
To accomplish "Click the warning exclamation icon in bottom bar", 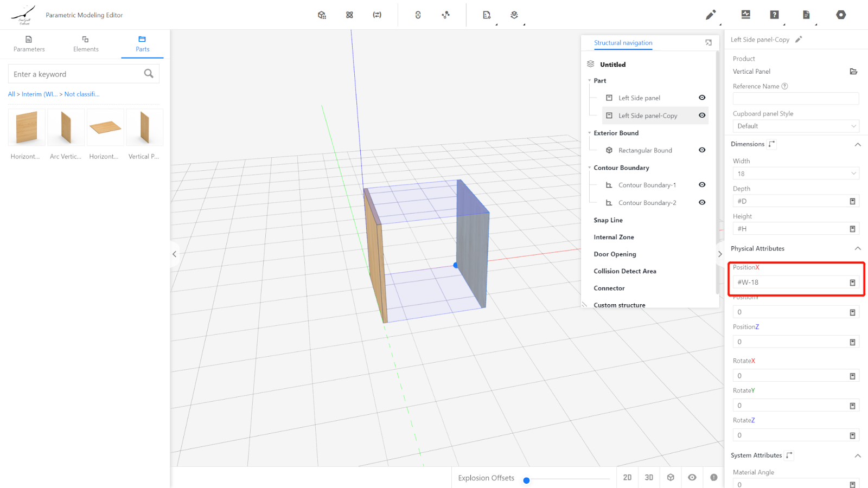I will [713, 477].
